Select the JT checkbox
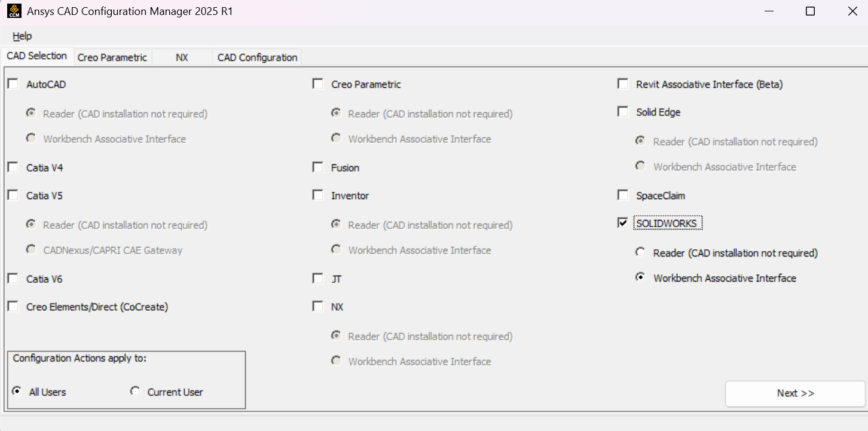868x431 pixels. [x=318, y=279]
